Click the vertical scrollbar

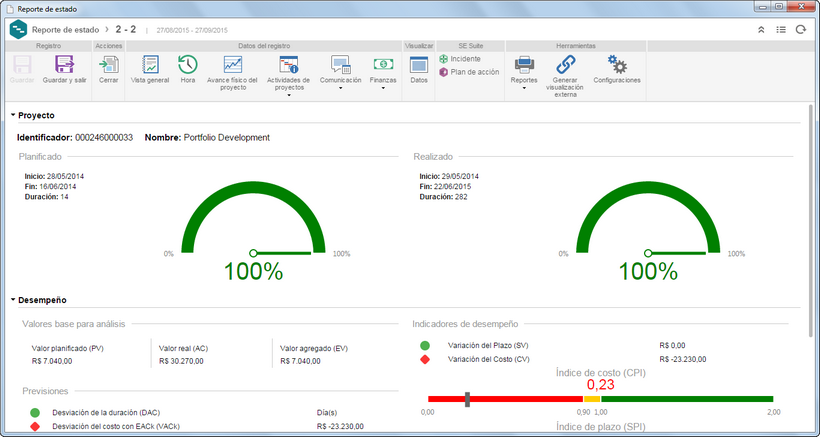811,220
